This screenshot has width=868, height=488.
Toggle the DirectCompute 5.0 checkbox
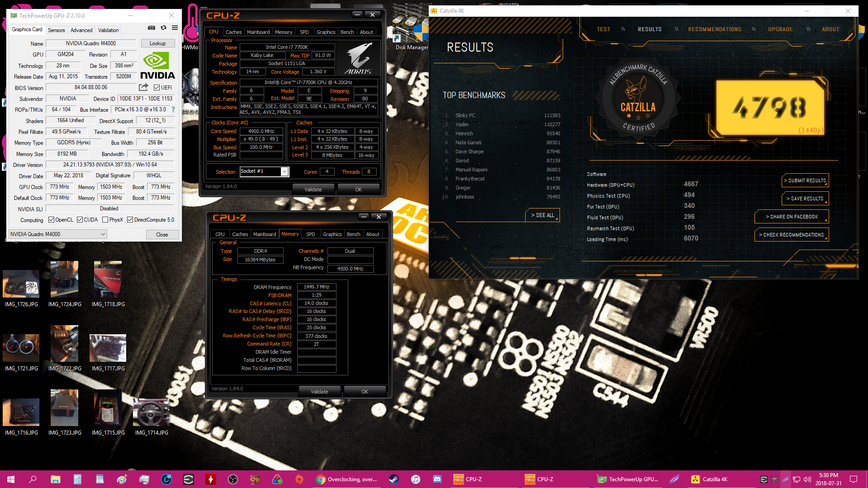click(130, 220)
